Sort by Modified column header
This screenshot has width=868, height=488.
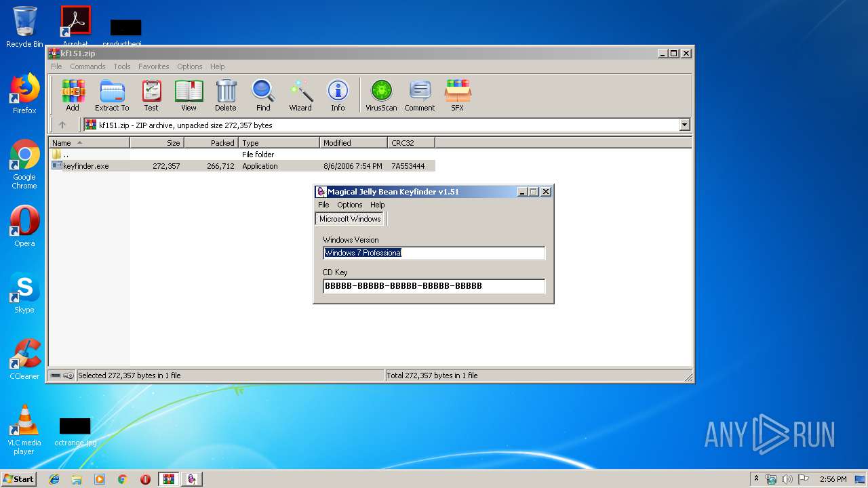coord(353,143)
